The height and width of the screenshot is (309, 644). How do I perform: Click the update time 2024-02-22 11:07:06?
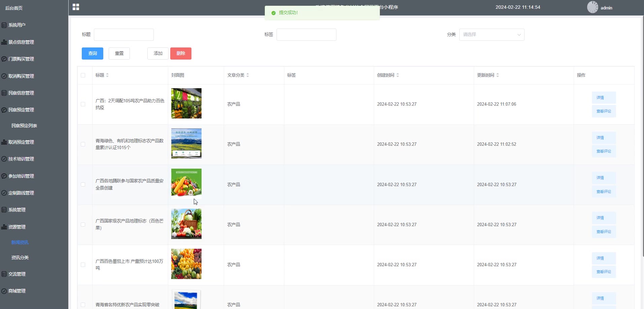[497, 104]
